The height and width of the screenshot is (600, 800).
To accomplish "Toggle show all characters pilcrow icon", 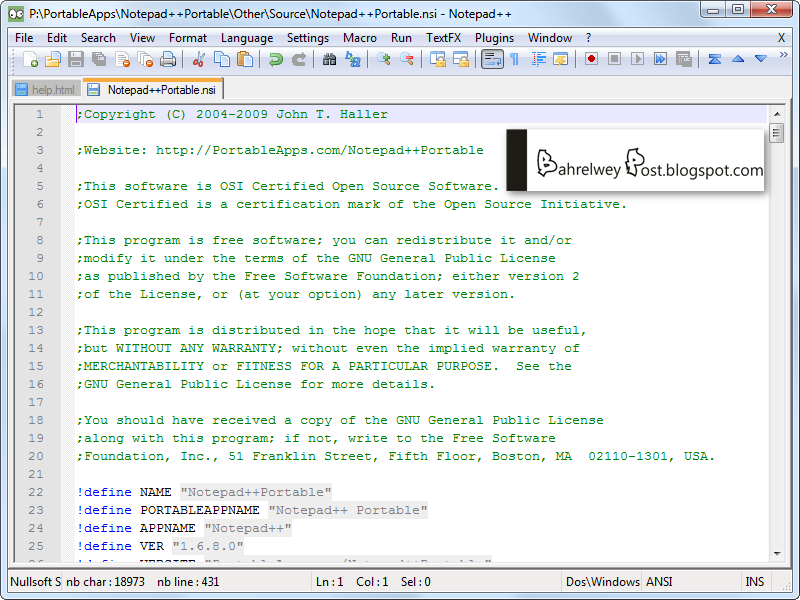I will click(x=515, y=60).
